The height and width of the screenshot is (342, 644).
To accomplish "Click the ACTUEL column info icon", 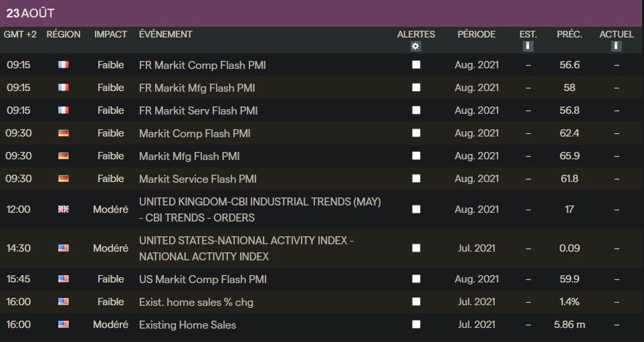I will 616,46.
